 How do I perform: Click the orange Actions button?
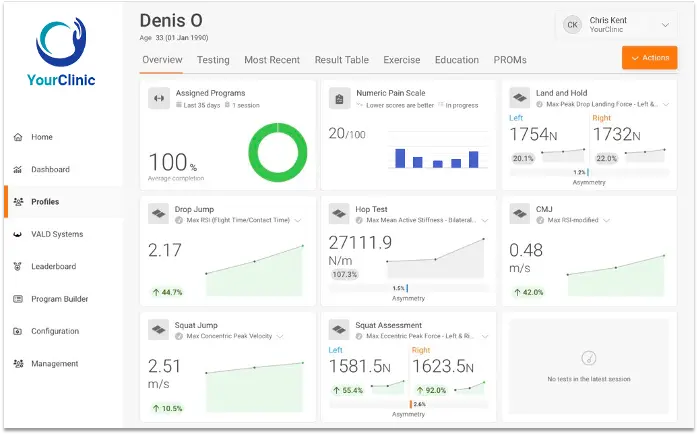tap(649, 58)
